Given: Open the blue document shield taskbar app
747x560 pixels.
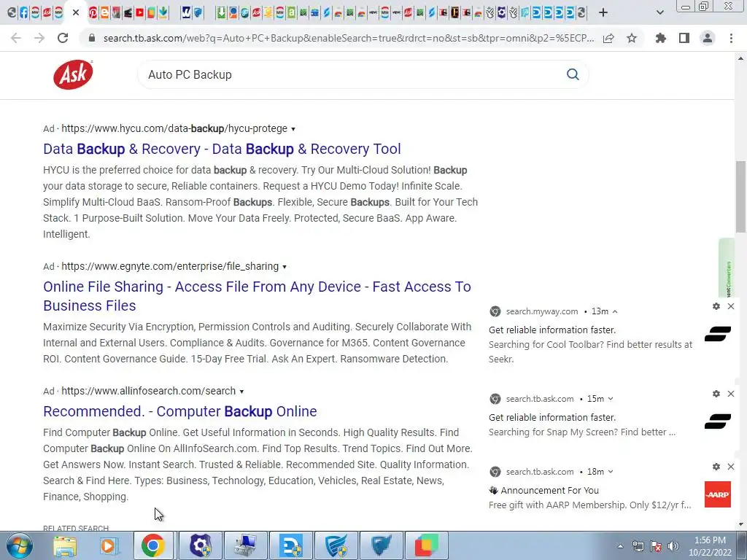Looking at the screenshot, I should click(x=291, y=545).
